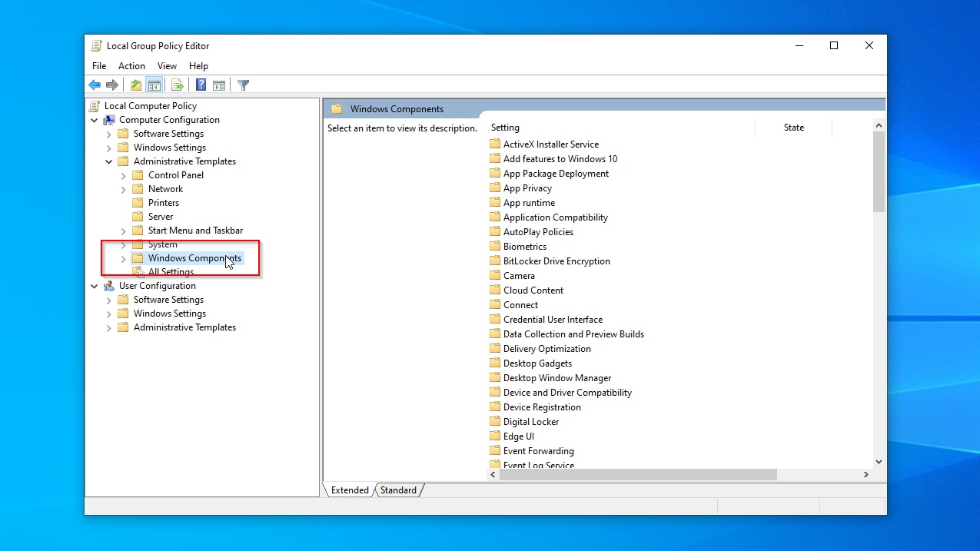Click the horizontal scrollbar right arrow
The image size is (980, 551).
[866, 475]
